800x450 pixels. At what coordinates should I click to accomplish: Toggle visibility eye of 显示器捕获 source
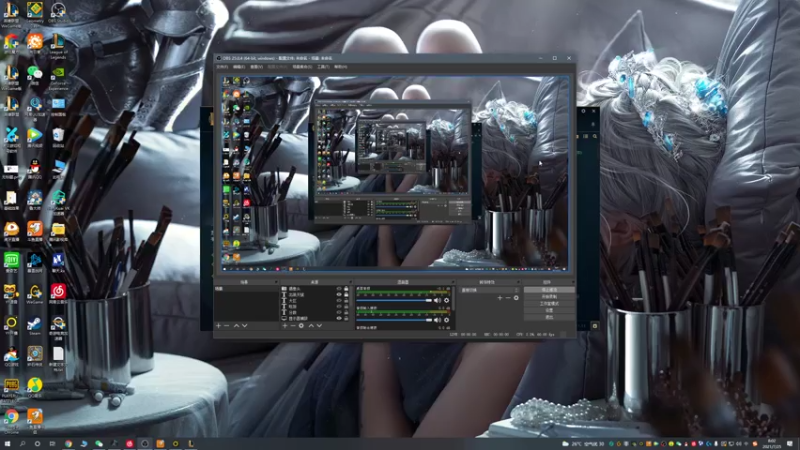tap(339, 318)
